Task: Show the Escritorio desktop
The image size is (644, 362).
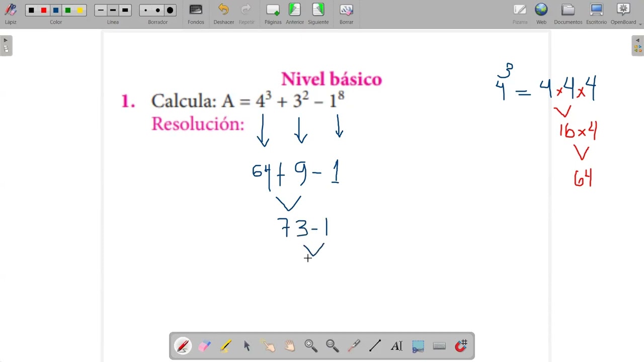Action: click(x=596, y=14)
